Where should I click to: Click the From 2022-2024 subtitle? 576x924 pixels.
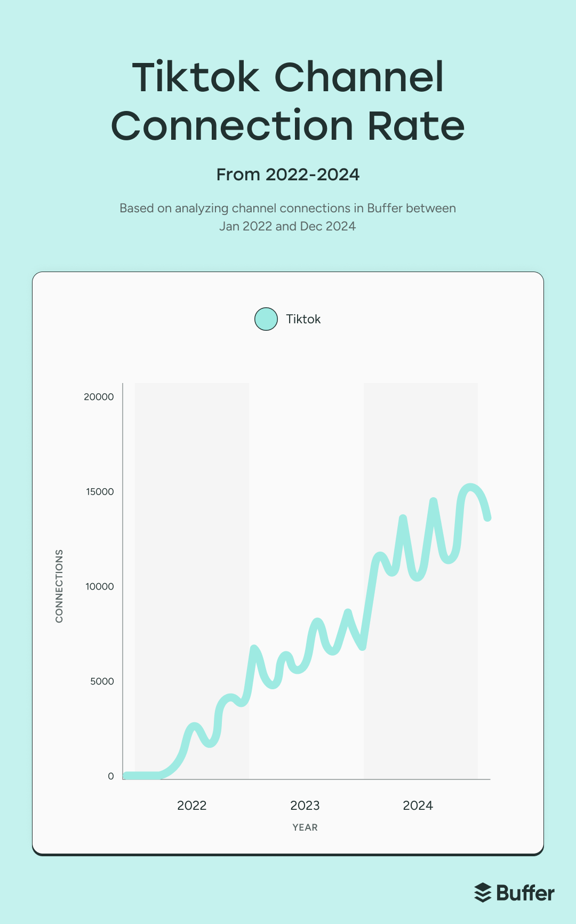(288, 174)
